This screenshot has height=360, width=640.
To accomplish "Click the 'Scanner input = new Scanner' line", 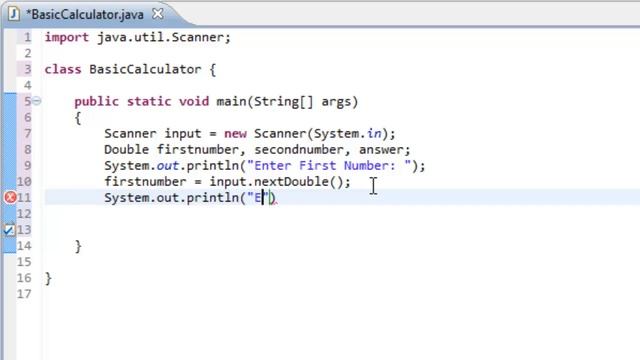I will pyautogui.click(x=249, y=133).
